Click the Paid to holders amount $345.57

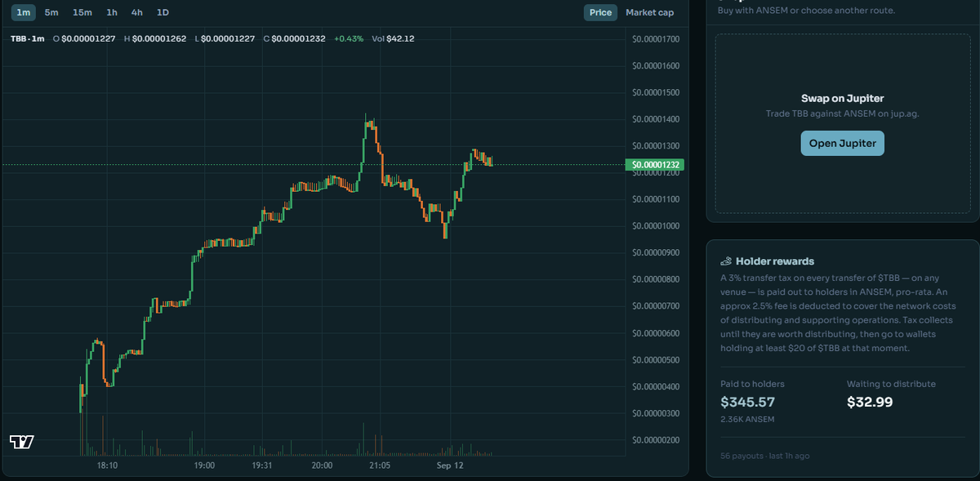747,402
